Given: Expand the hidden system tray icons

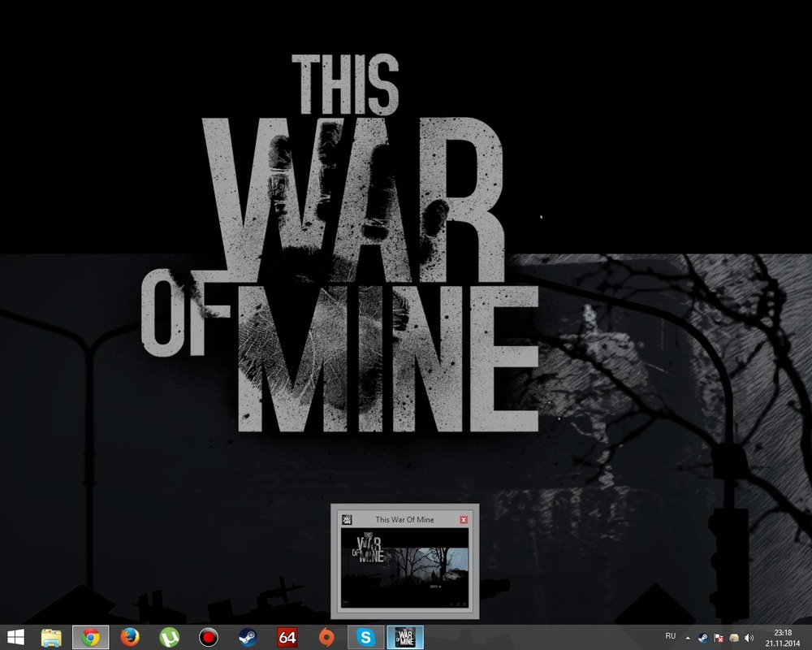Looking at the screenshot, I should (689, 637).
